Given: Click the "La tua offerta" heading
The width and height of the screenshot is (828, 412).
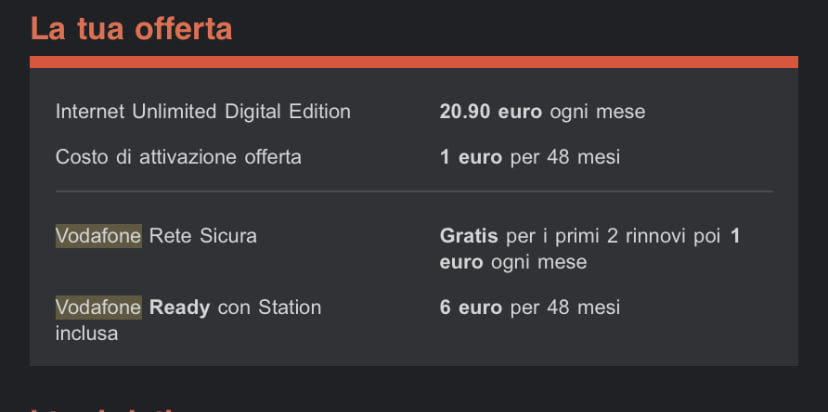Looking at the screenshot, I should pos(131,28).
